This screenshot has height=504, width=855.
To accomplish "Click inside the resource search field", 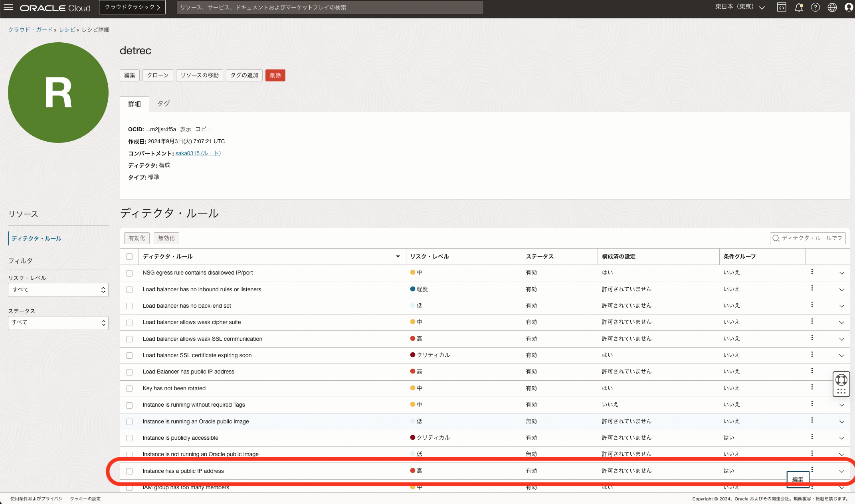I will pos(329,7).
